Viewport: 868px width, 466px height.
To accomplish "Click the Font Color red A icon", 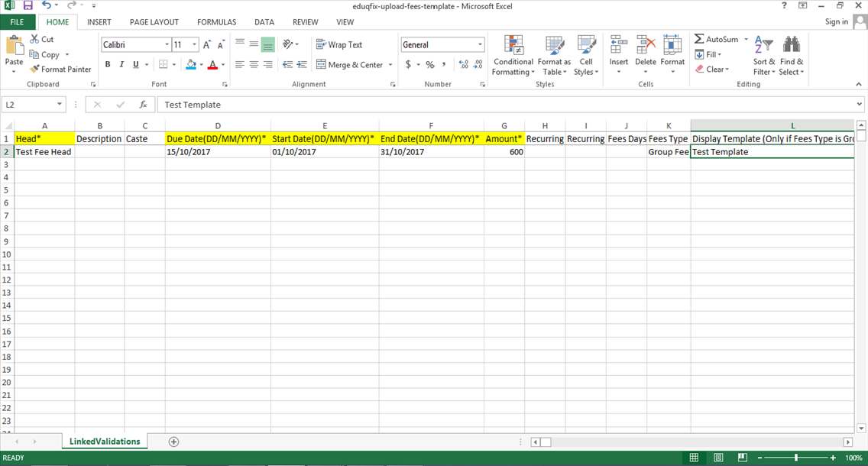I will click(212, 64).
